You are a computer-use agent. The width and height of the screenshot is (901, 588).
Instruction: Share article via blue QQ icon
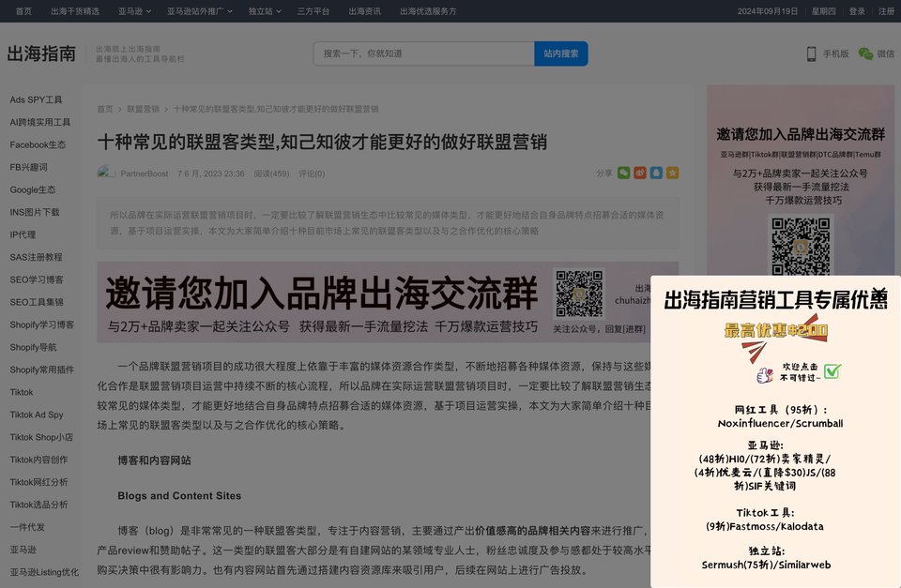(x=656, y=173)
